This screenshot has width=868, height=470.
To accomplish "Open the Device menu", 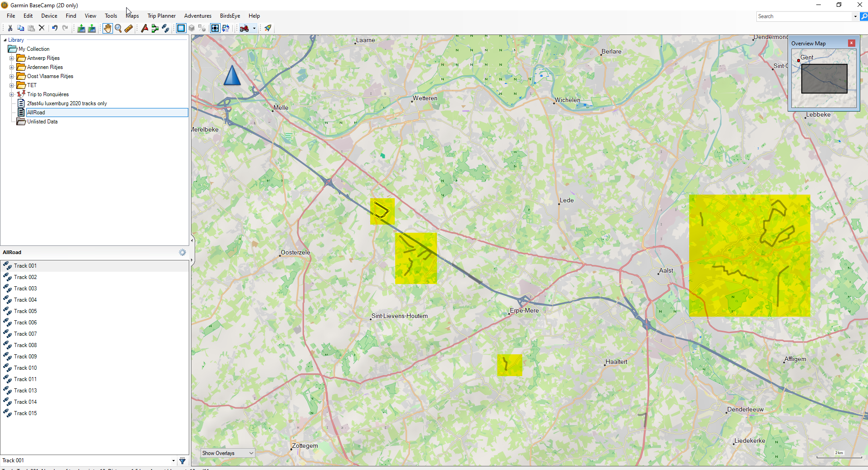I will [x=49, y=16].
